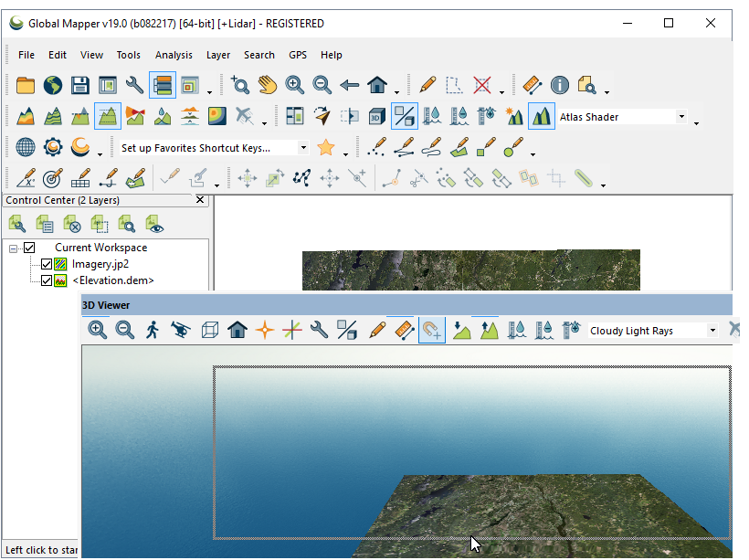Screen dimensions: 749x560
Task: Toggle the Current Workspace checkbox
Action: (x=29, y=248)
